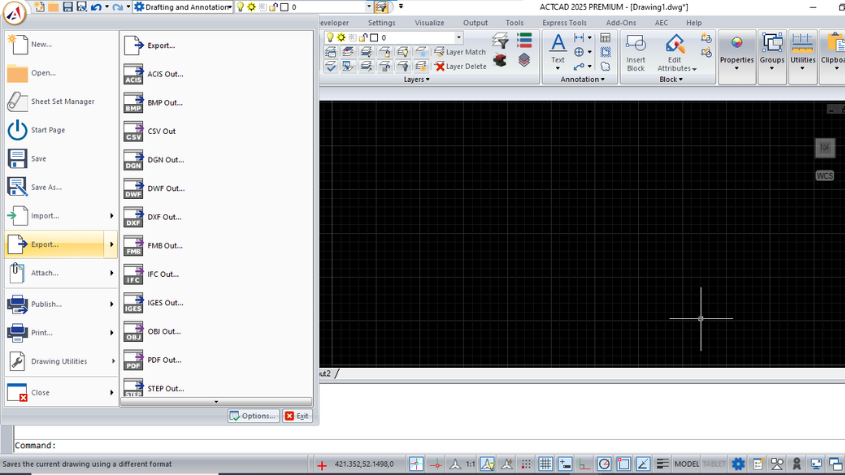Viewport: 845px width, 475px height.
Task: Click the layer color square in top toolbar
Action: 285,7
